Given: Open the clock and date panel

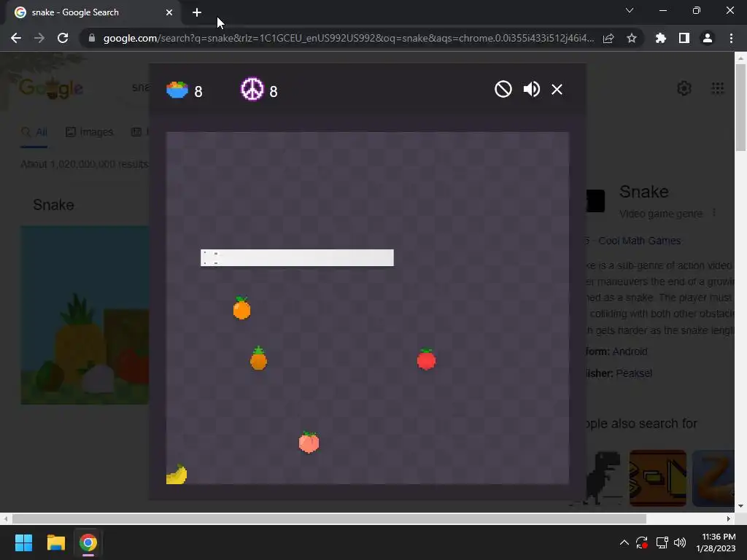Looking at the screenshot, I should point(716,542).
